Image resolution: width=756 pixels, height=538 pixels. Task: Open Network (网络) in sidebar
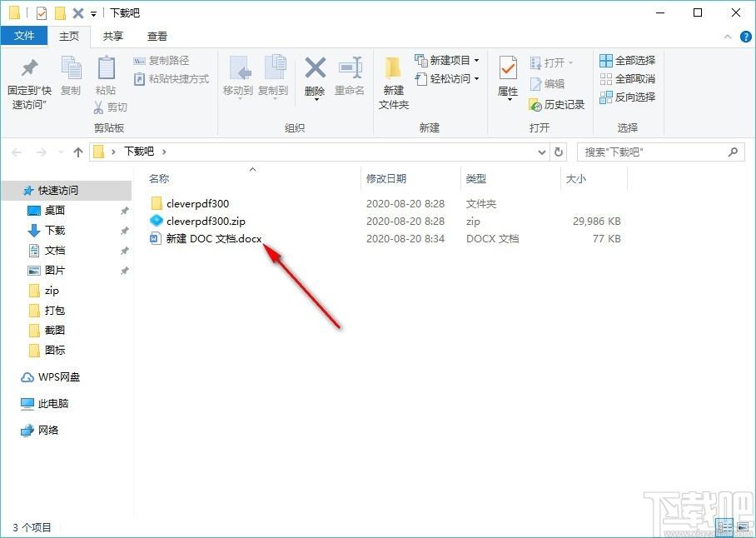[x=48, y=430]
